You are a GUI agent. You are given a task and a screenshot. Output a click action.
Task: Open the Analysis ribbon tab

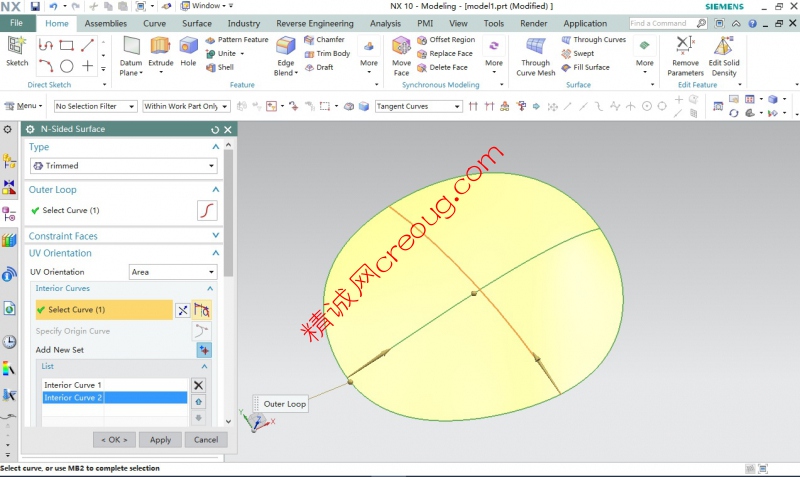pos(385,23)
